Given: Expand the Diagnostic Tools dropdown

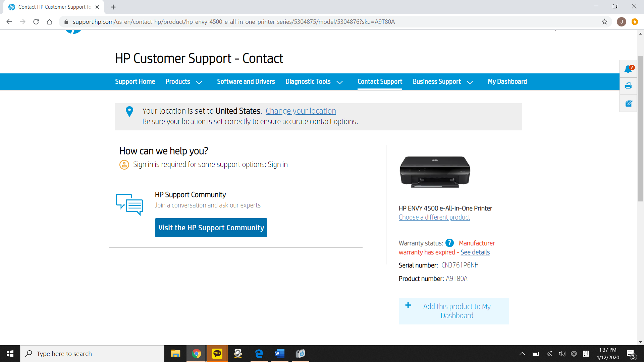Looking at the screenshot, I should pos(314,82).
